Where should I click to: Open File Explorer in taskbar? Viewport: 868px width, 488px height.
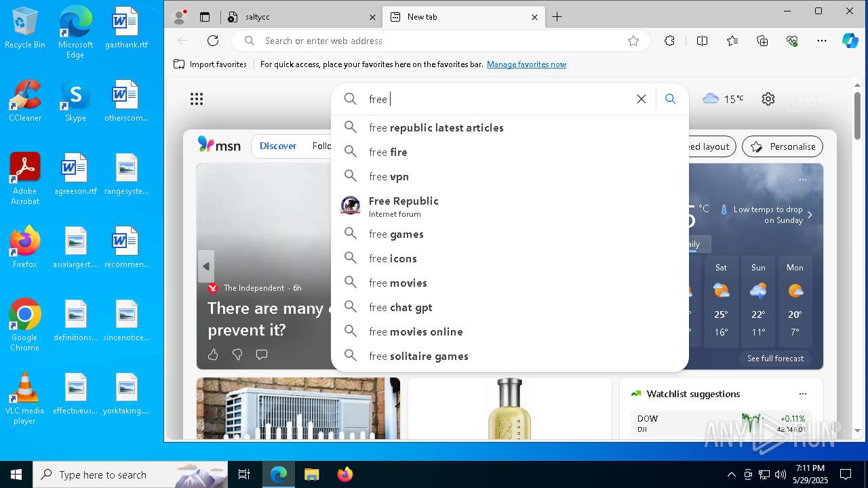pyautogui.click(x=311, y=474)
